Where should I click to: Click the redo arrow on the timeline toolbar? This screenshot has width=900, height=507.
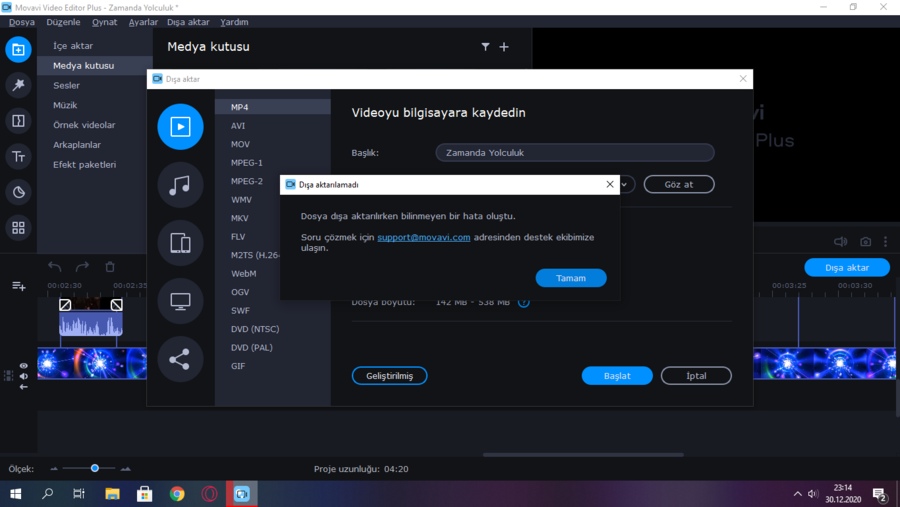pyautogui.click(x=82, y=266)
